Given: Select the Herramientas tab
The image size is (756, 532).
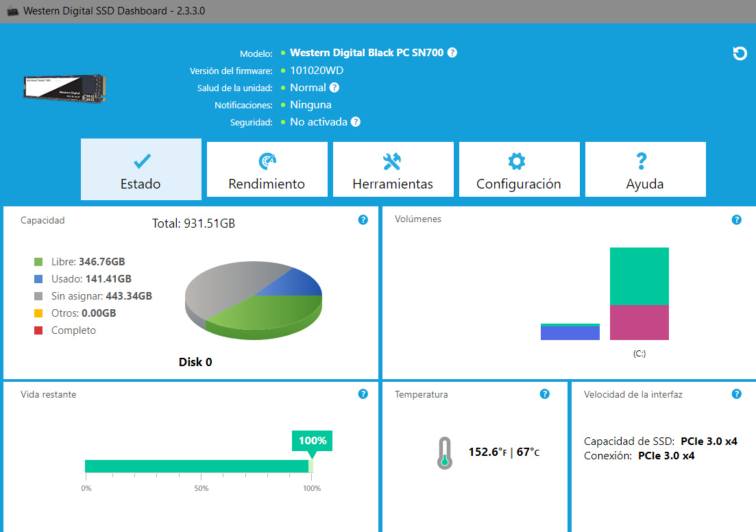Looking at the screenshot, I should point(393,170).
